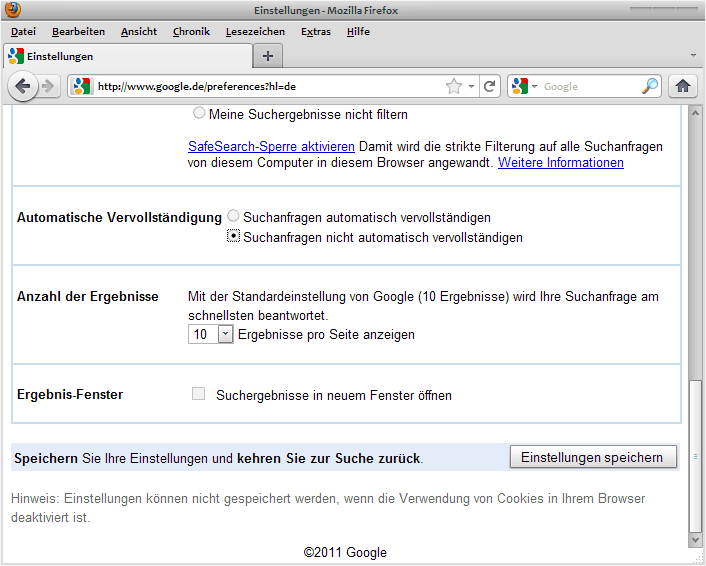This screenshot has height=566, width=706.
Task: Tick 'Suchergebnisse in neuem Fenster öffnen' checkbox
Action: 199,394
